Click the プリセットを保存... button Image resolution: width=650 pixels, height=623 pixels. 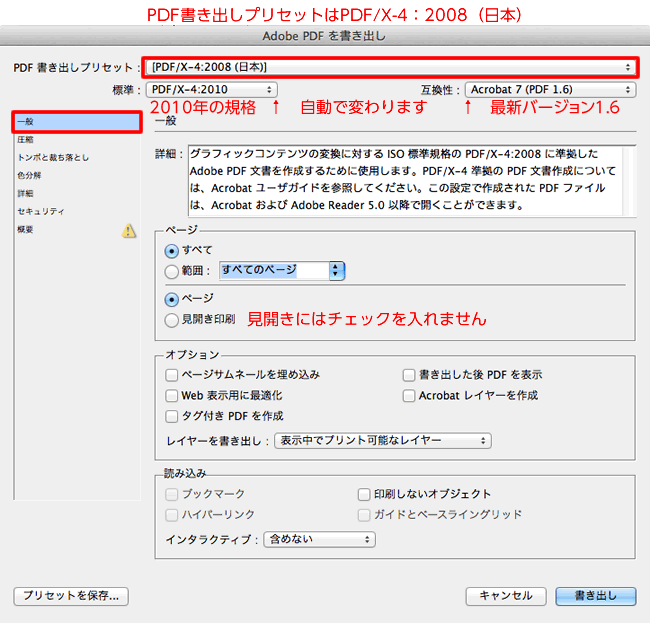(71, 596)
